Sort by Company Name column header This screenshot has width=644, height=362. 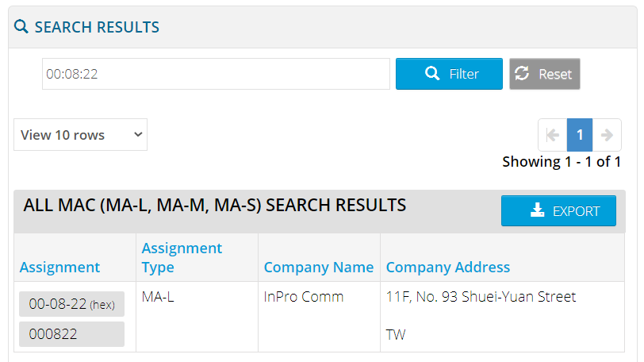coord(318,268)
